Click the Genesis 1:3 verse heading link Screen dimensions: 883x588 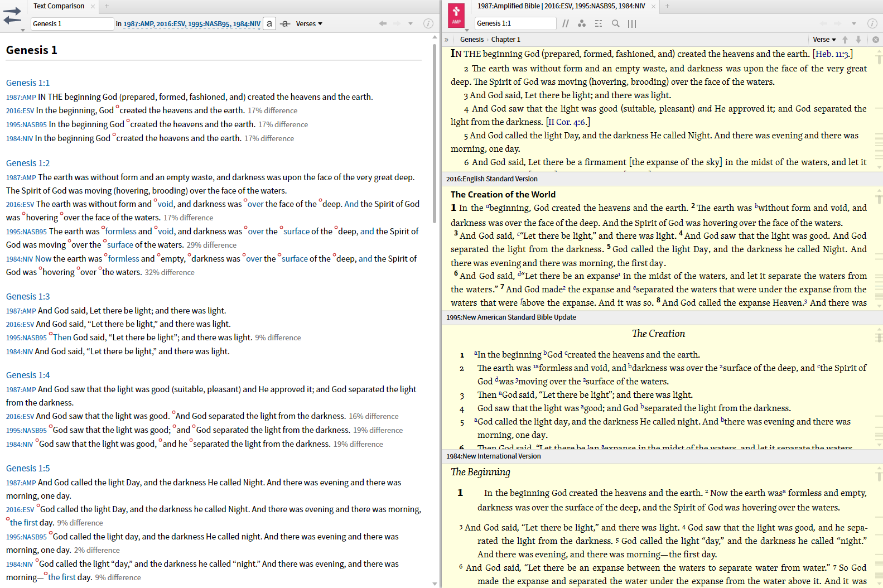[28, 296]
